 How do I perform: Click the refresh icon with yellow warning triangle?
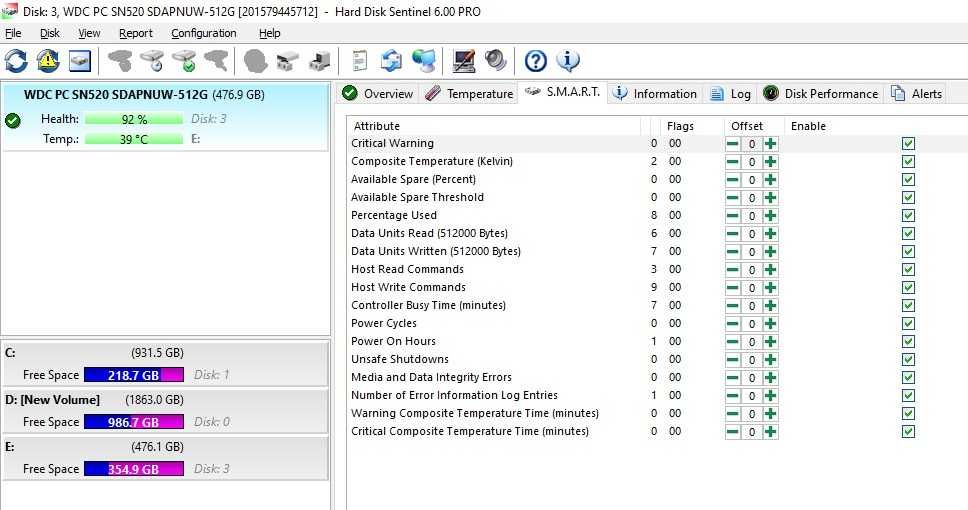coord(48,61)
